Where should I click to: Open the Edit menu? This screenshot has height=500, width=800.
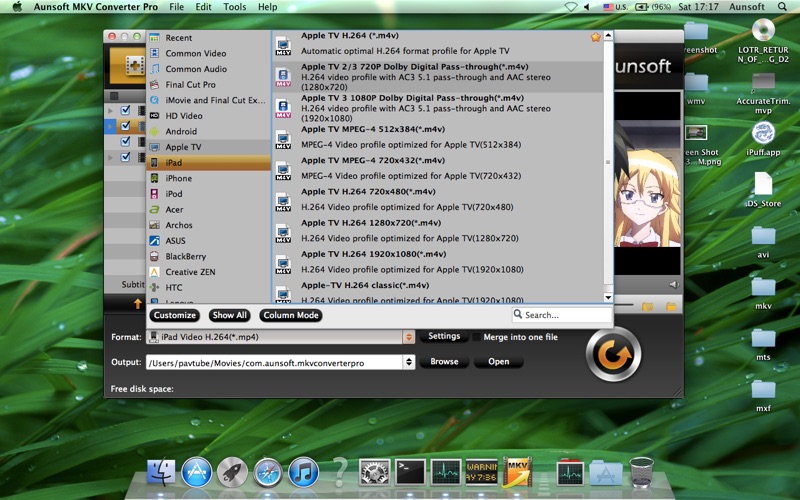pos(204,7)
